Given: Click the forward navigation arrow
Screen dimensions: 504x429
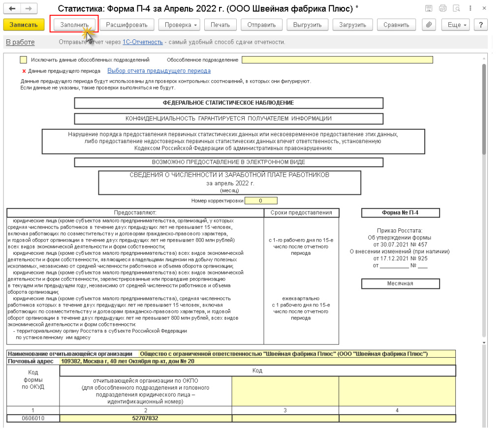Looking at the screenshot, I should 29,9.
